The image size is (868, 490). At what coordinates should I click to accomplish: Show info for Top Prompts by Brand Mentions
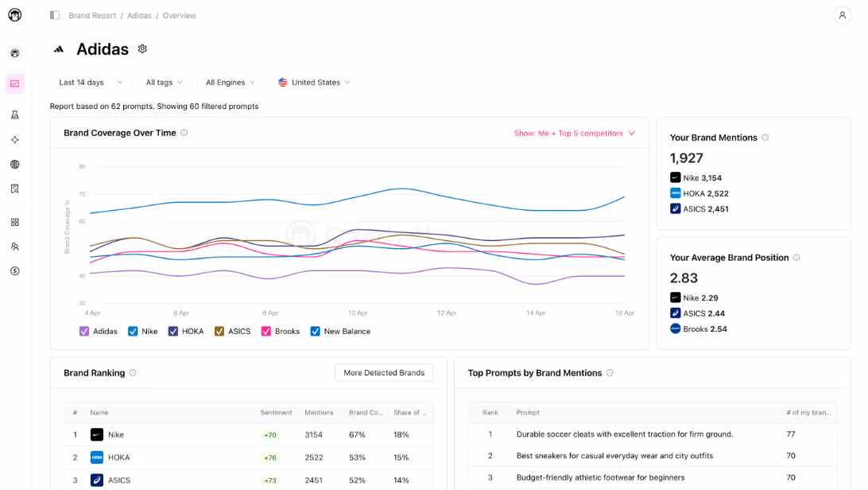pyautogui.click(x=610, y=372)
